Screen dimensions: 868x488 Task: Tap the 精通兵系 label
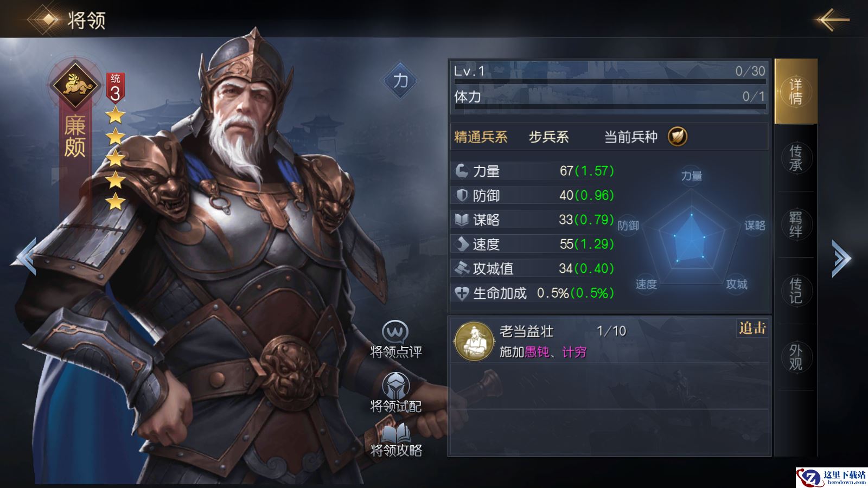pyautogui.click(x=481, y=137)
